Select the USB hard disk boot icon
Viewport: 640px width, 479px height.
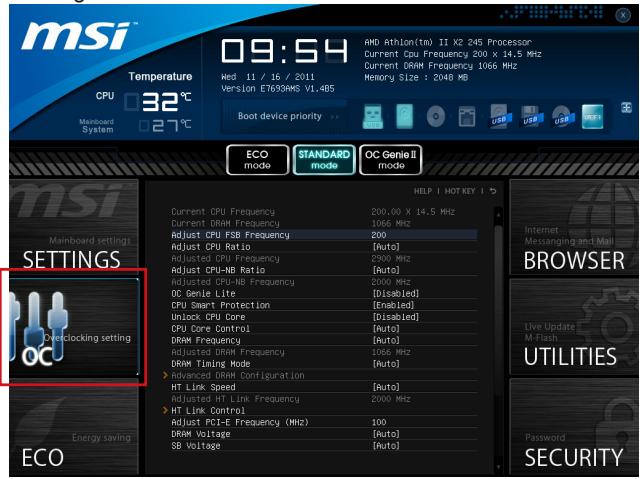click(x=500, y=117)
